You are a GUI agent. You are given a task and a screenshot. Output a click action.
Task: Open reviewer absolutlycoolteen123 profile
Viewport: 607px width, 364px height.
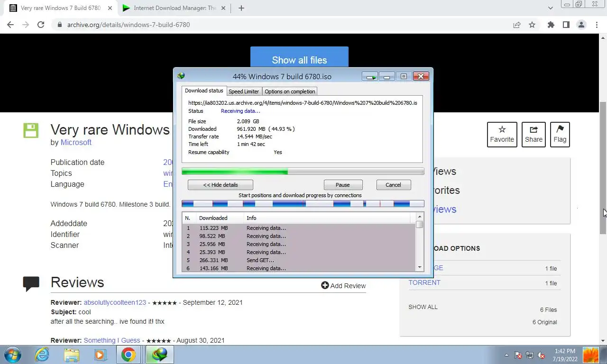tap(115, 302)
